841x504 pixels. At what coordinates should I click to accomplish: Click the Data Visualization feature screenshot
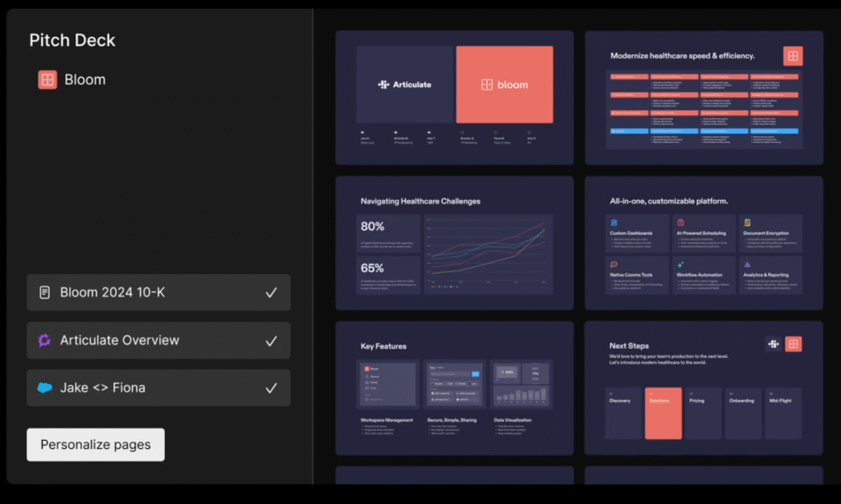click(522, 384)
